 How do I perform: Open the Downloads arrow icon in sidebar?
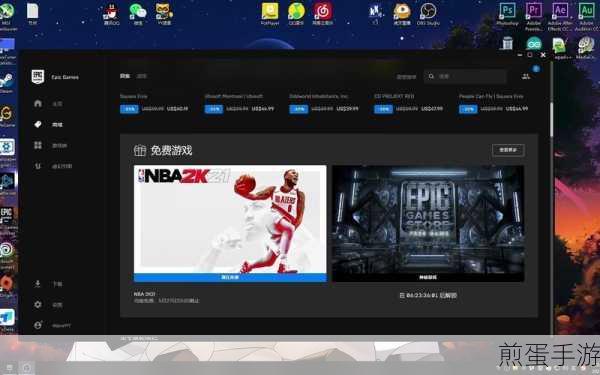tap(38, 284)
